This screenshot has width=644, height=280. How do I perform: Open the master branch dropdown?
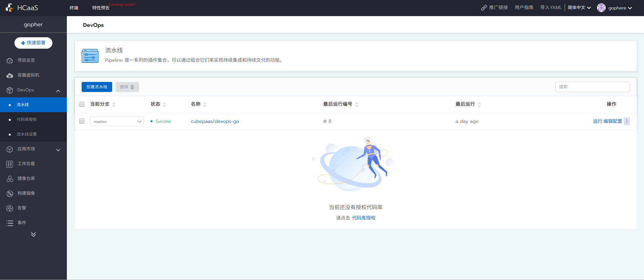pyautogui.click(x=117, y=121)
